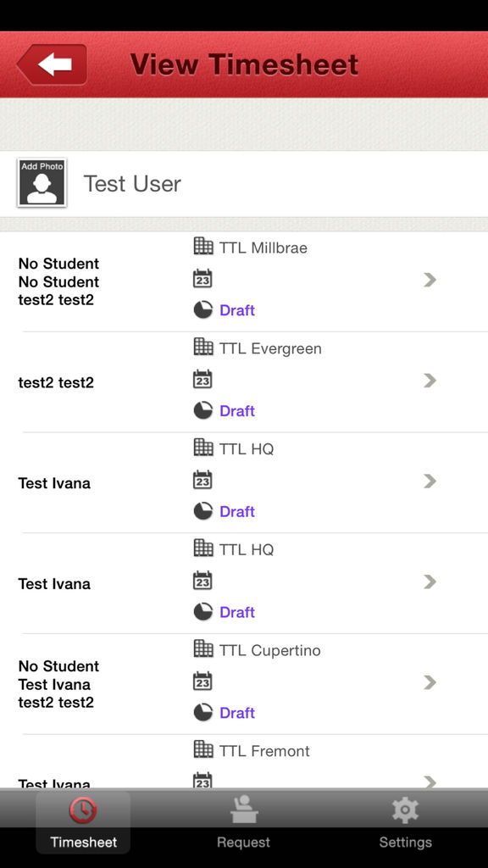Select the Test User name
The height and width of the screenshot is (868, 488).
pos(132,184)
